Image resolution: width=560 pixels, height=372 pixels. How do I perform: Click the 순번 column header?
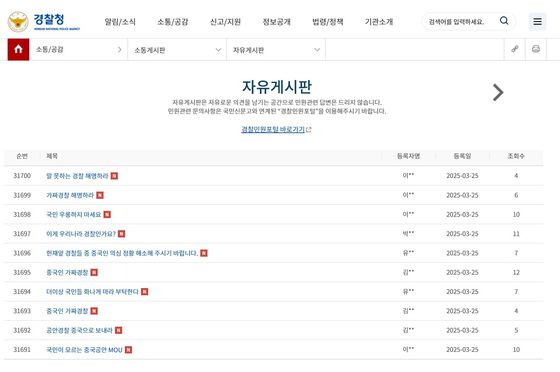[22, 156]
